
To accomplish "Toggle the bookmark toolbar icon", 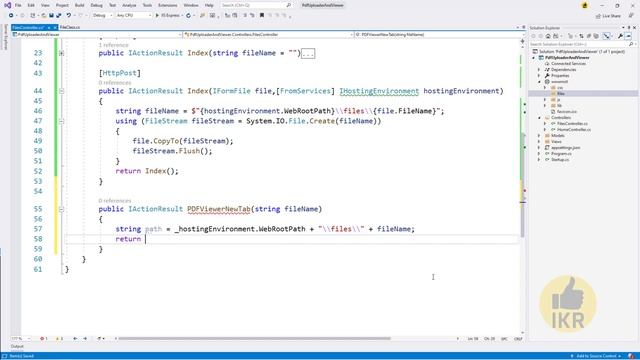I will click(x=262, y=16).
